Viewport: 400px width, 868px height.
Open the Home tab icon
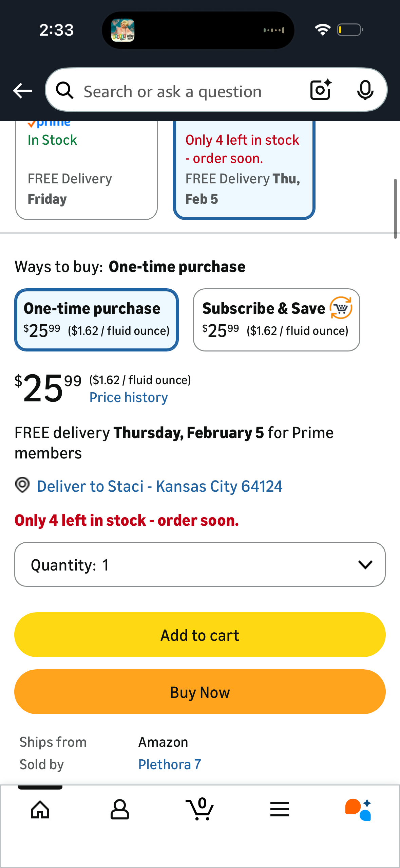tap(40, 809)
